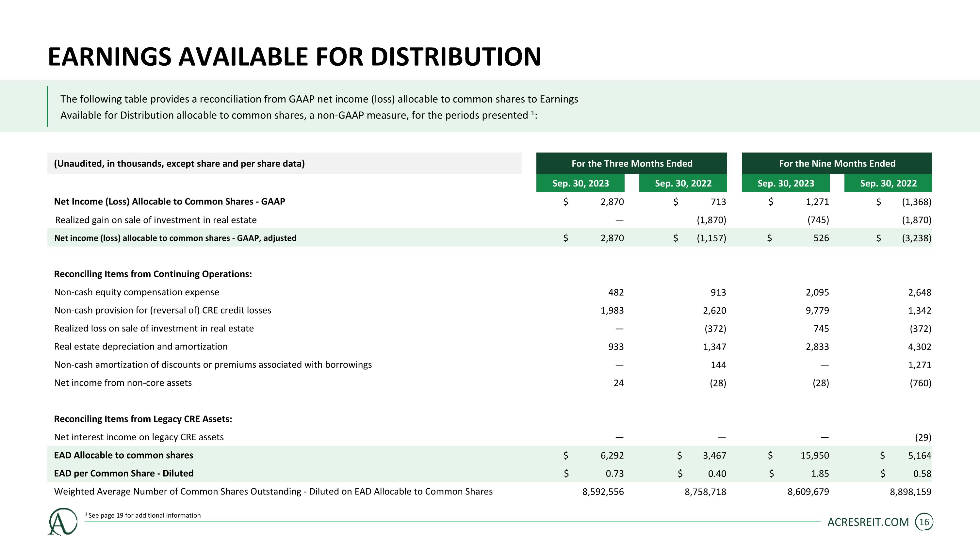Viewport: 980px width, 551px height.
Task: Click Reconciling Items from Legacy CRE Assets heading
Action: [x=143, y=419]
